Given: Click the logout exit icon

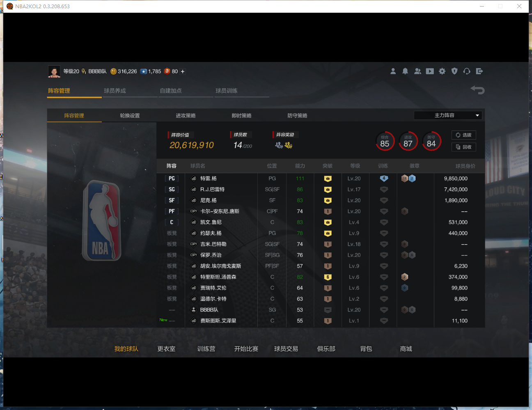Looking at the screenshot, I should 479,71.
